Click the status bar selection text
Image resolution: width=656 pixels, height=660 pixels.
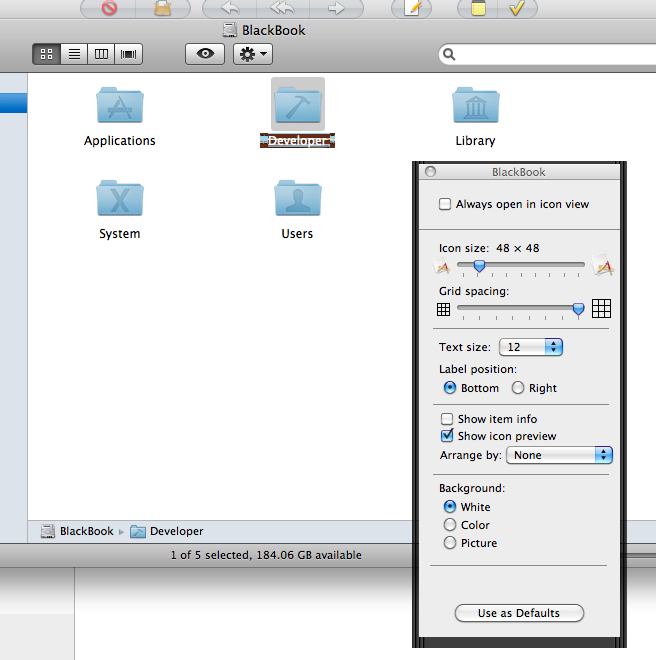(266, 555)
